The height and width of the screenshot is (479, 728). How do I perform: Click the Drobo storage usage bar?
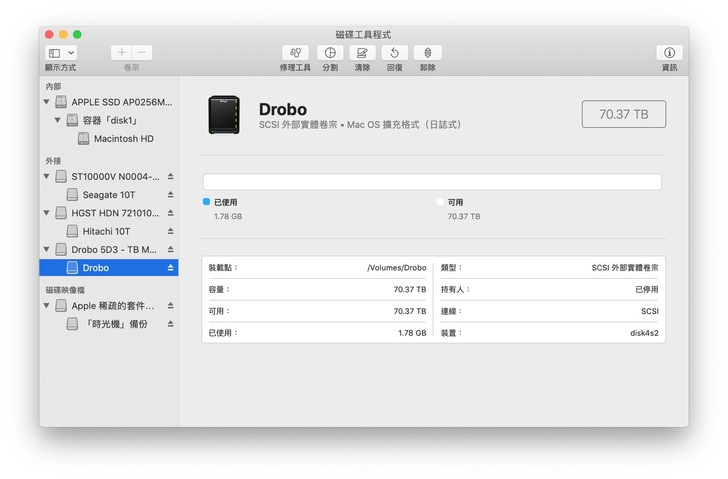click(432, 182)
